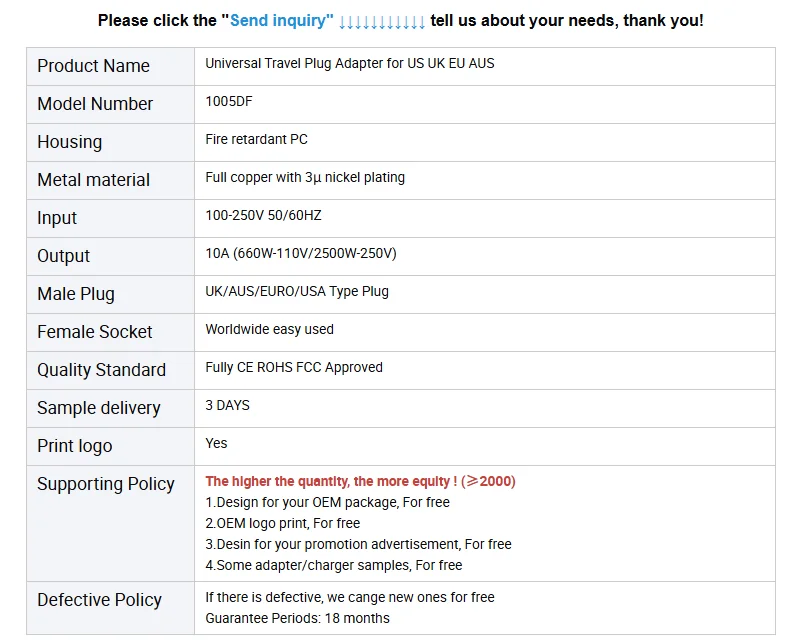Select the "Metal material" label

click(93, 180)
